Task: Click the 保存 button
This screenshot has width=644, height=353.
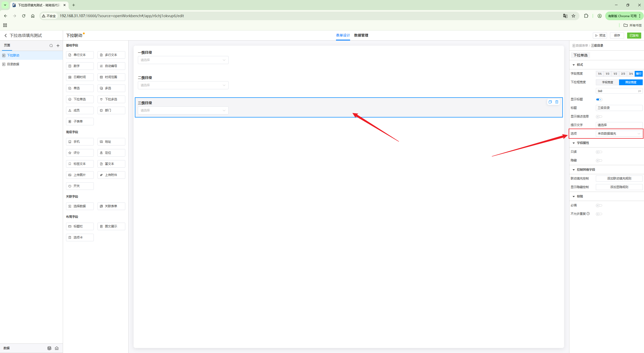Action: [x=617, y=36]
